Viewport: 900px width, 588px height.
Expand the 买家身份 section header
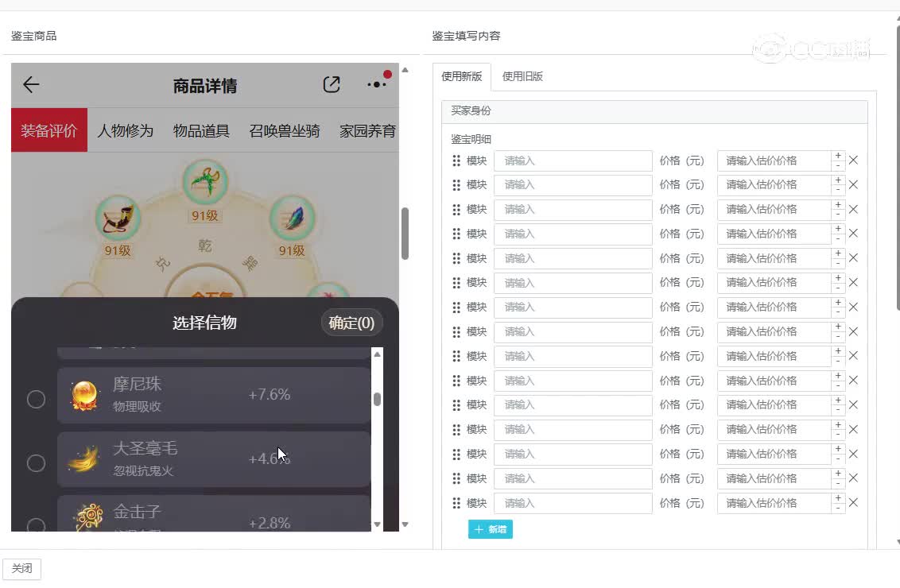pos(654,111)
